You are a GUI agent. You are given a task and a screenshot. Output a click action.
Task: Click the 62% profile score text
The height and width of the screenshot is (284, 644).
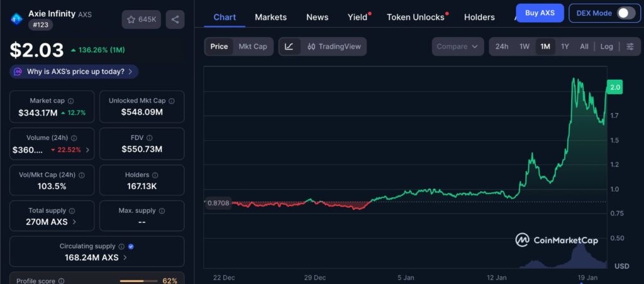[x=170, y=281]
